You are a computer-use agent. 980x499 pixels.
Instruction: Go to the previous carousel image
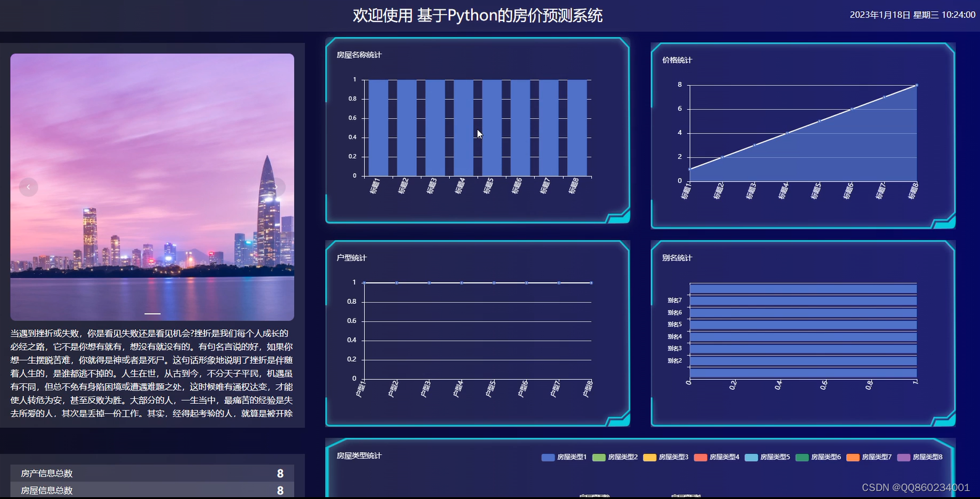[28, 187]
